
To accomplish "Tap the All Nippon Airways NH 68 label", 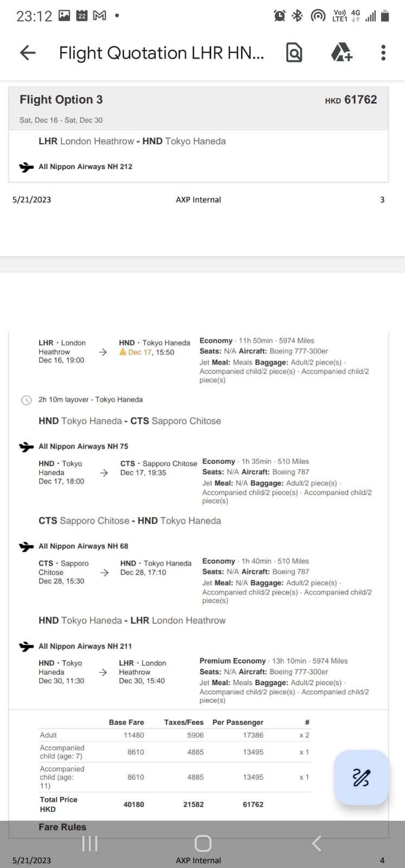I will tap(83, 546).
